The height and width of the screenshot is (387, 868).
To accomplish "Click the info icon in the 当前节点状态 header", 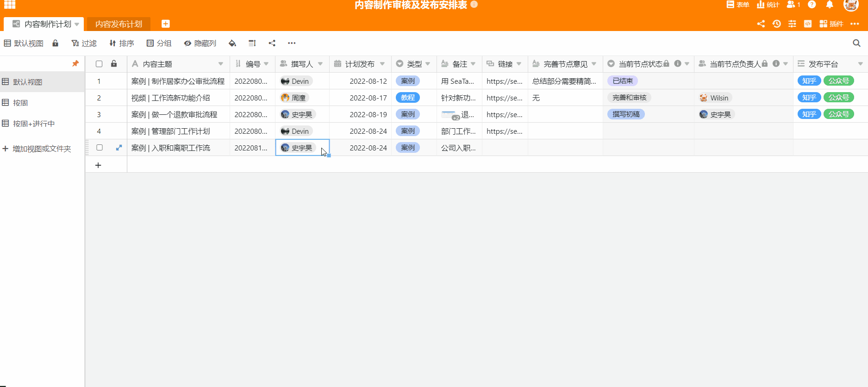I will point(678,63).
